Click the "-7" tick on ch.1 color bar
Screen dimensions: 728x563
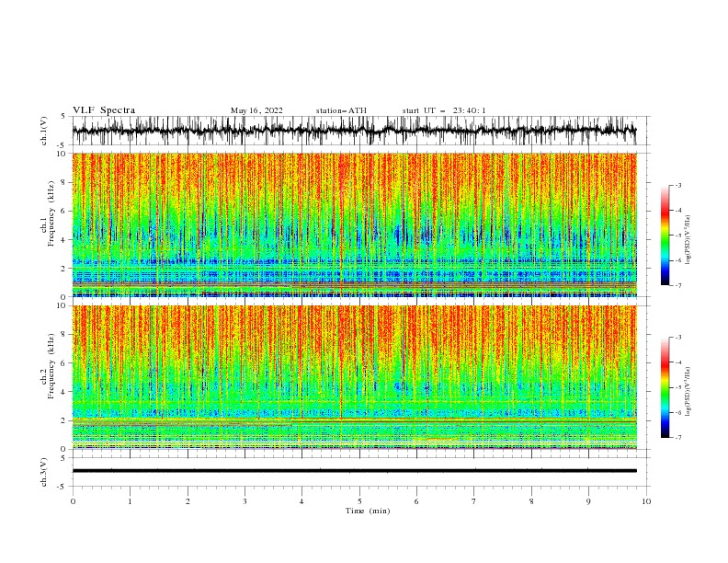(677, 285)
